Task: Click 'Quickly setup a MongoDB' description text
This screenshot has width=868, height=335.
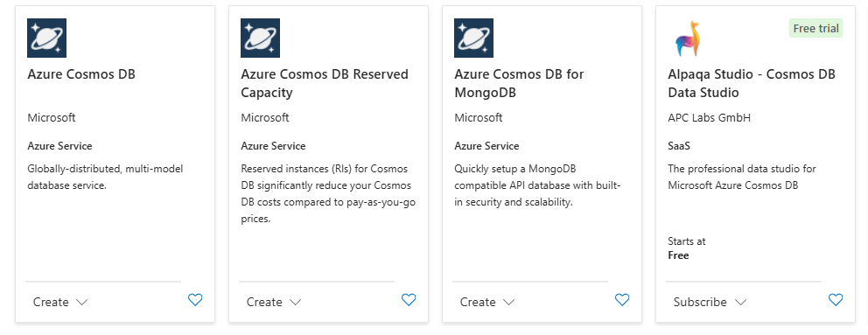Action: [x=537, y=185]
